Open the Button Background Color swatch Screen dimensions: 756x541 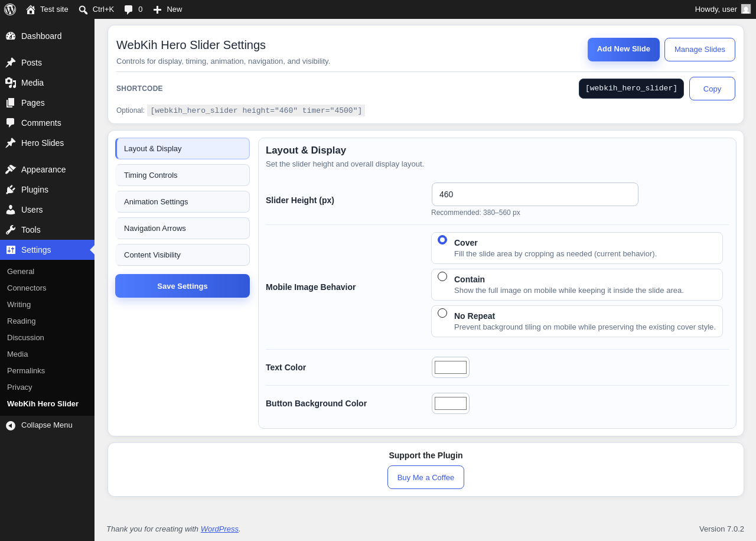point(451,403)
